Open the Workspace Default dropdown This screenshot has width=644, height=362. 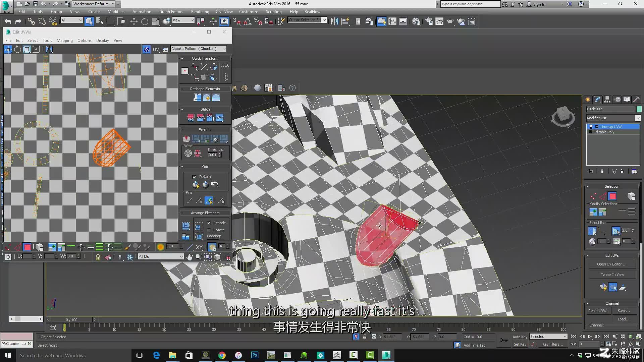click(94, 4)
